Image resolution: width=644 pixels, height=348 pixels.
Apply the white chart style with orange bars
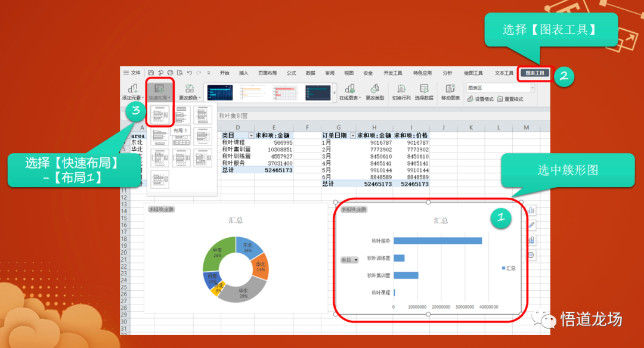pos(253,93)
